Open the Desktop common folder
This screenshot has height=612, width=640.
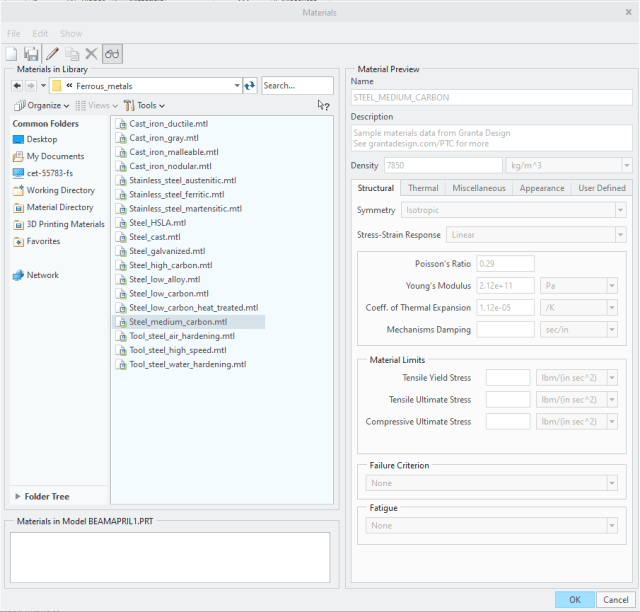tap(35, 139)
